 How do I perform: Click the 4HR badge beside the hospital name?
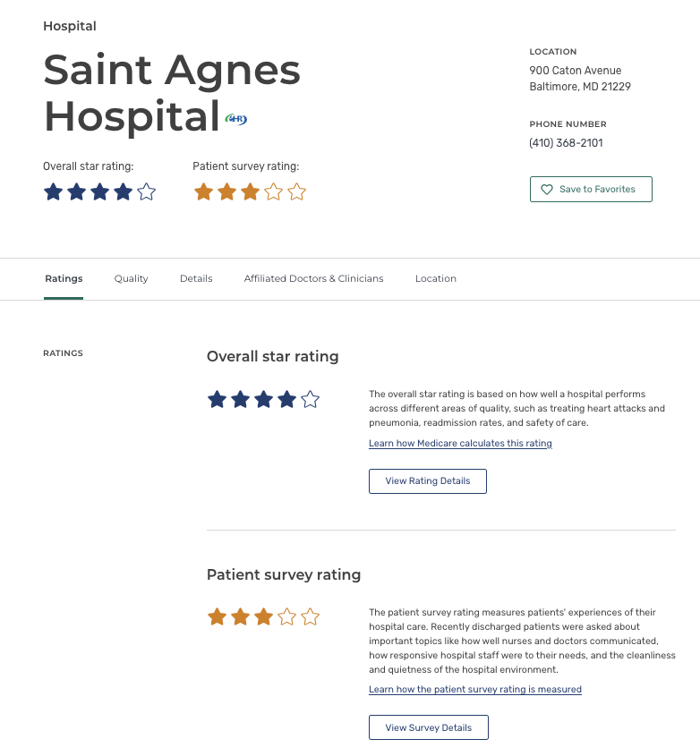tap(235, 117)
